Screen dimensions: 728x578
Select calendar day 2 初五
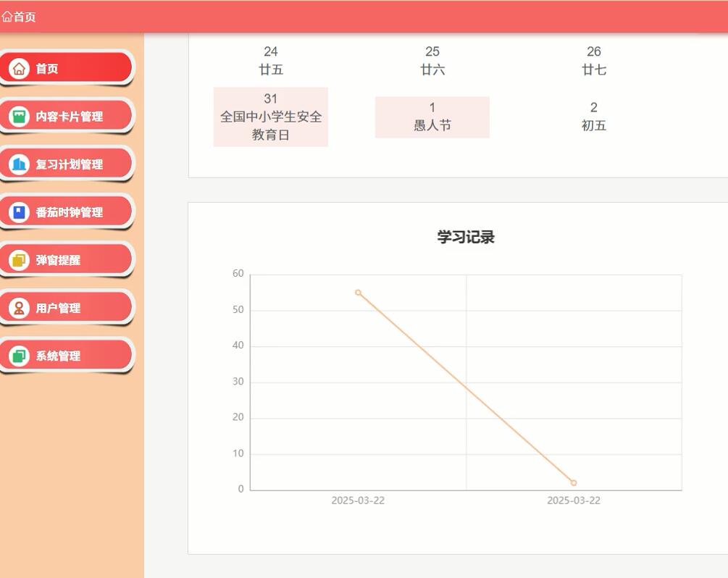pos(594,117)
